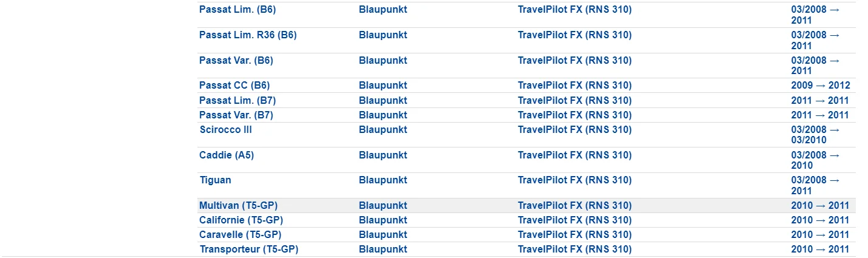This screenshot has height=258, width=868.
Task: Open TravelPilot FX (RNS 310) for Multivan
Action: pyautogui.click(x=574, y=206)
